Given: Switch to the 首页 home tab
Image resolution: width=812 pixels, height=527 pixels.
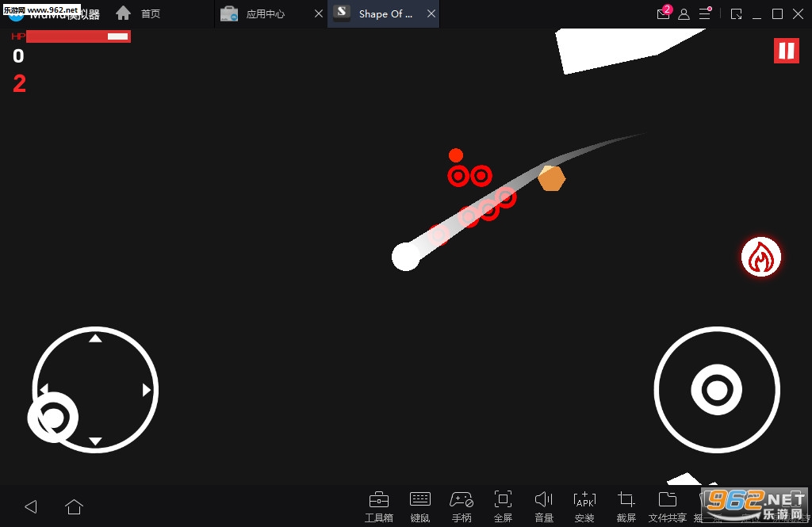Looking at the screenshot, I should coord(138,13).
